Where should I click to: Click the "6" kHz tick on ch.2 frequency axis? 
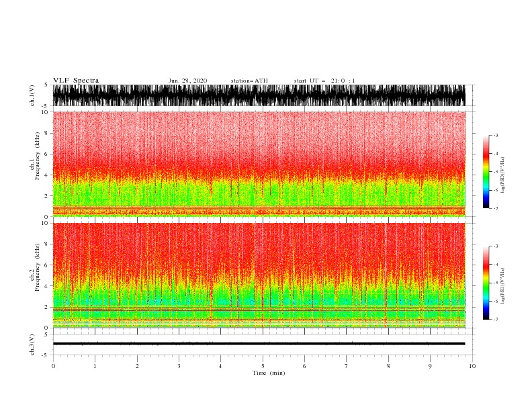pyautogui.click(x=46, y=265)
